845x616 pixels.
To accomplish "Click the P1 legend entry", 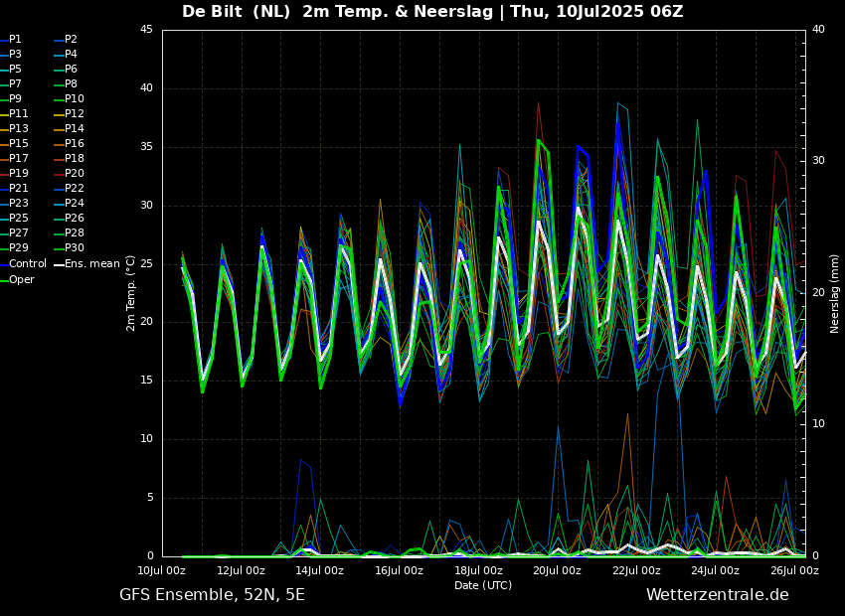I will 15,40.
